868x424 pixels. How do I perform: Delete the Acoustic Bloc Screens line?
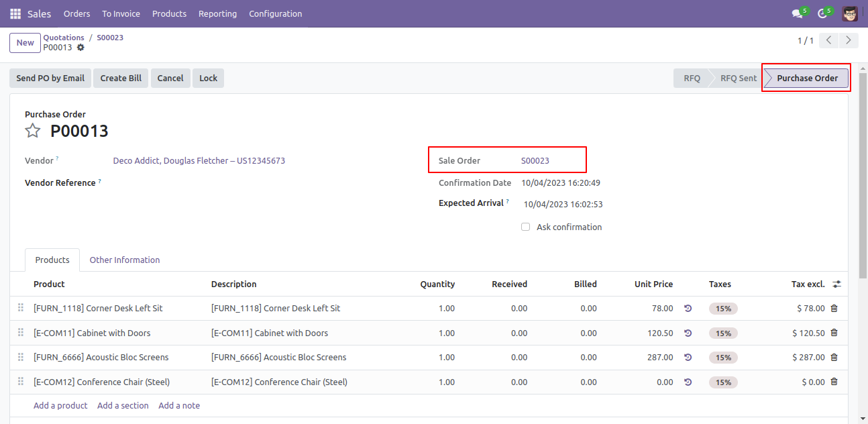click(834, 357)
